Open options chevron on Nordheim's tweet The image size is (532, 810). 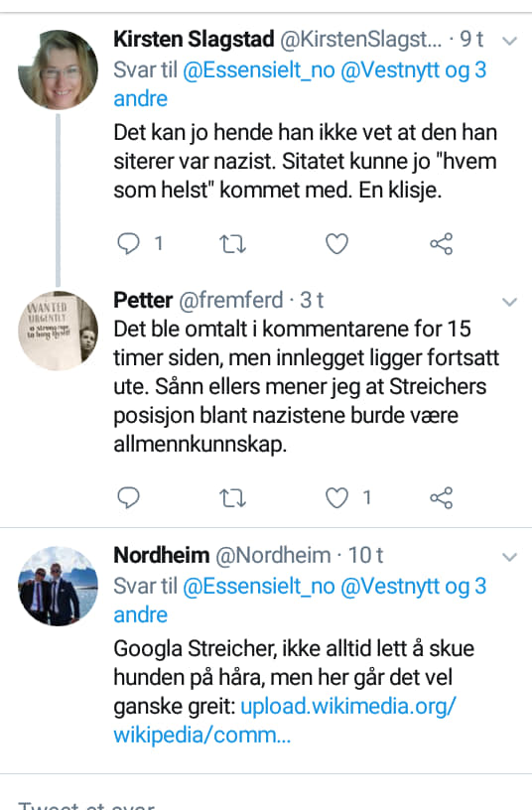[x=510, y=557]
